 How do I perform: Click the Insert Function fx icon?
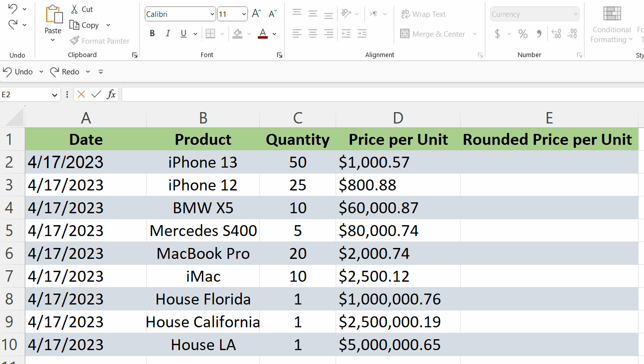click(x=112, y=94)
